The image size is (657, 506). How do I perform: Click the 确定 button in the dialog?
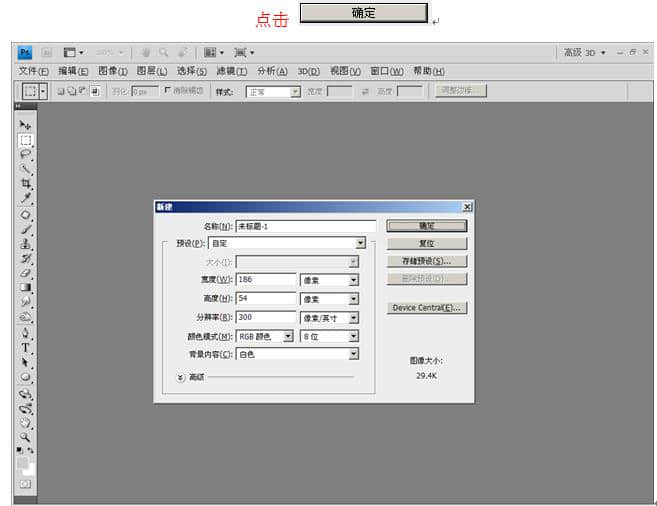[x=427, y=226]
